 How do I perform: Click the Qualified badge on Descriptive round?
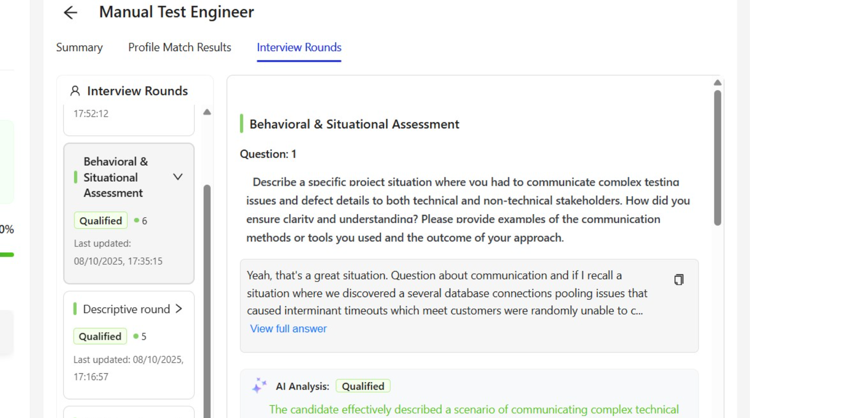click(100, 336)
